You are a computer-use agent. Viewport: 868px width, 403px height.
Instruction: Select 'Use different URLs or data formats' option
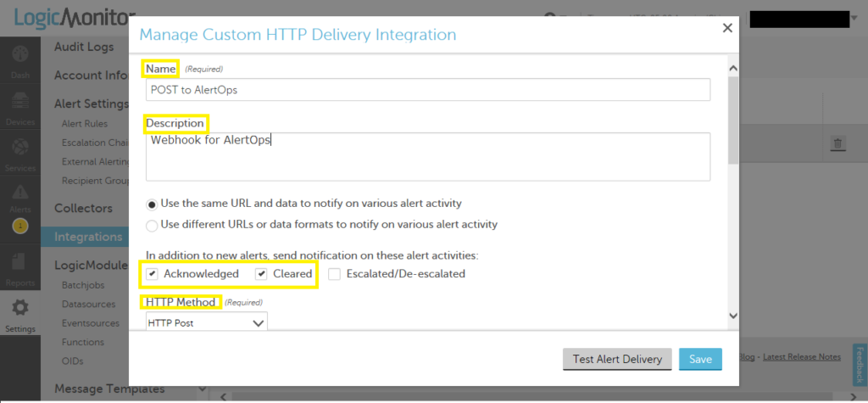click(x=152, y=225)
